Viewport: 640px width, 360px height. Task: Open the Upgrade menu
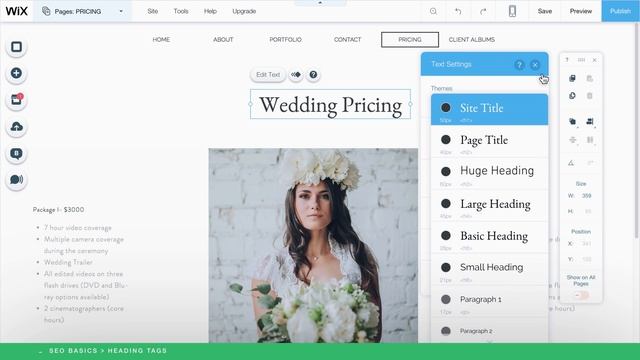[244, 11]
